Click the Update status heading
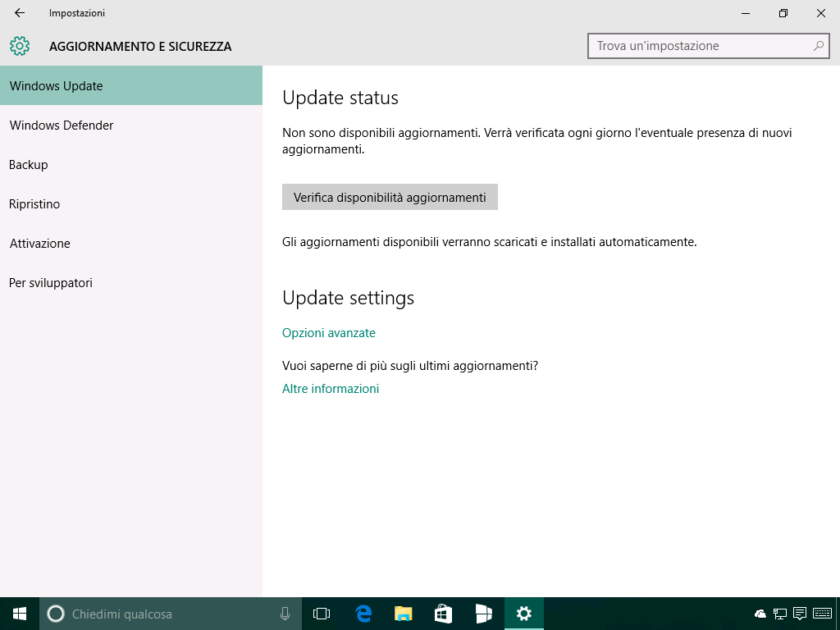 tap(340, 98)
